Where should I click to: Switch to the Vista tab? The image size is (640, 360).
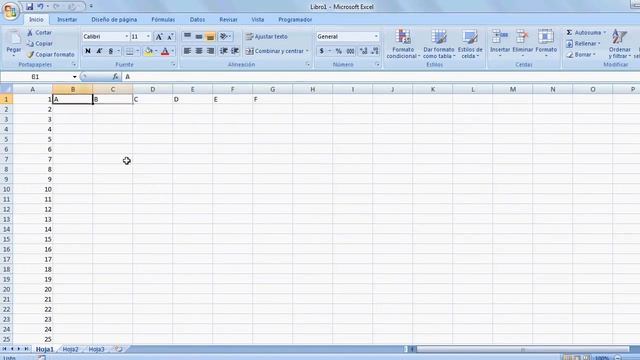pyautogui.click(x=258, y=20)
